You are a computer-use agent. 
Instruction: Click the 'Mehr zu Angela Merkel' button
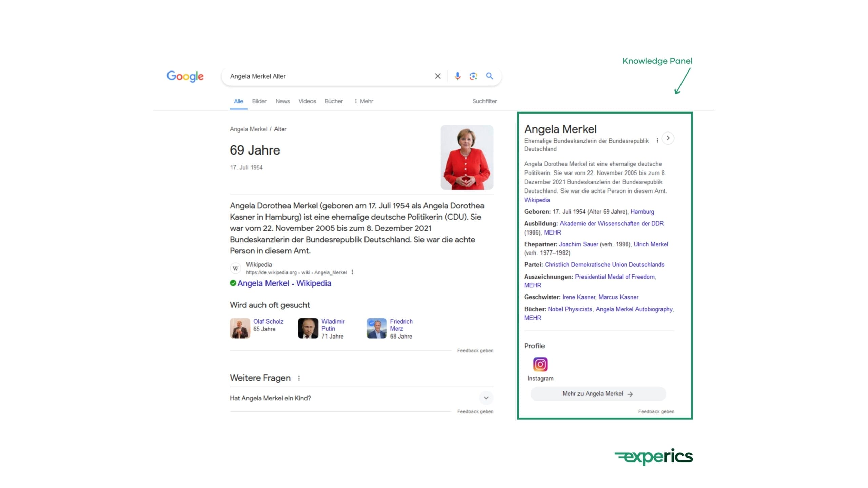(598, 394)
